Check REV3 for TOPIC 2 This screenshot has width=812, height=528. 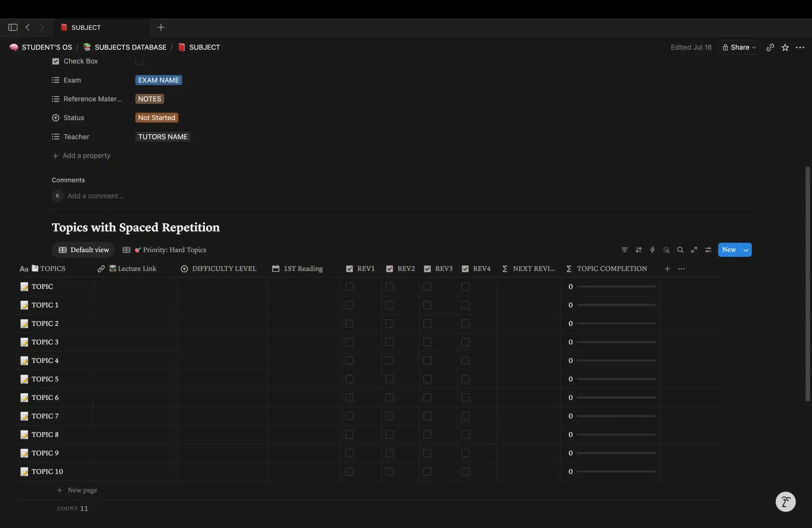coord(427,323)
